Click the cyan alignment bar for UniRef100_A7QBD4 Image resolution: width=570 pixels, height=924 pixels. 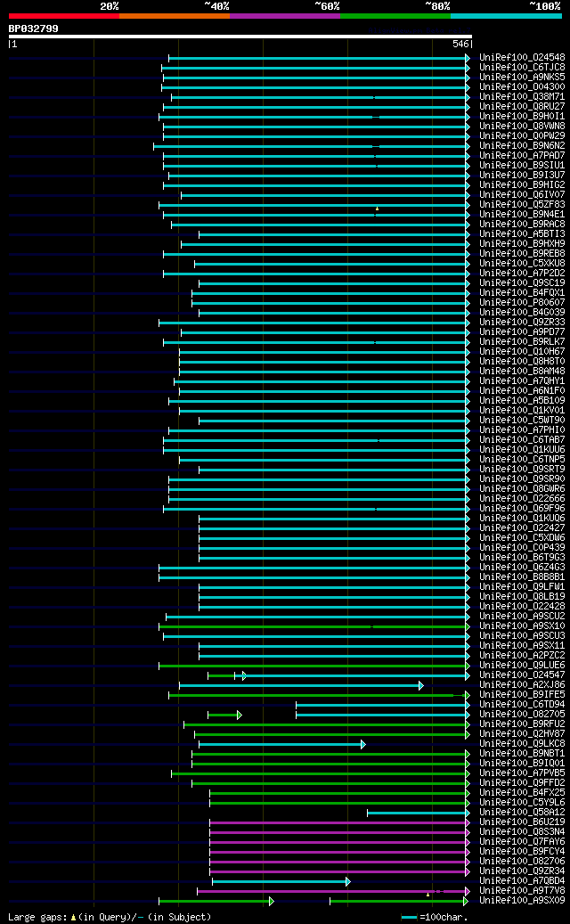click(x=281, y=881)
